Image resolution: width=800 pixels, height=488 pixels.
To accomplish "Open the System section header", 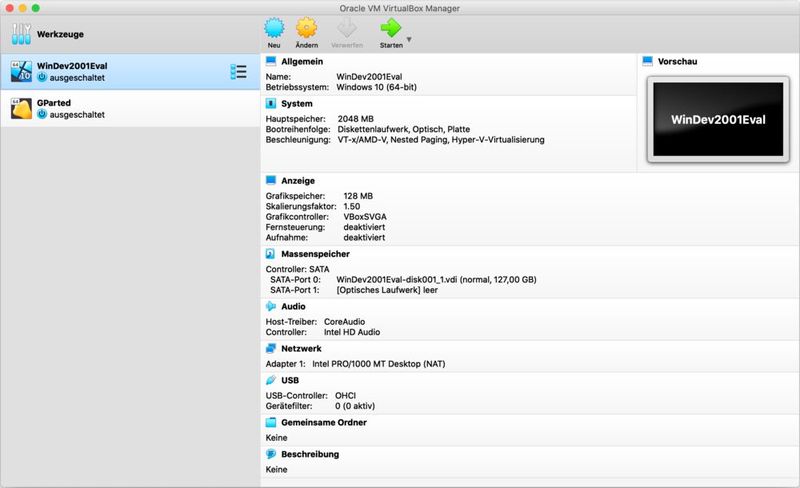I will 296,104.
